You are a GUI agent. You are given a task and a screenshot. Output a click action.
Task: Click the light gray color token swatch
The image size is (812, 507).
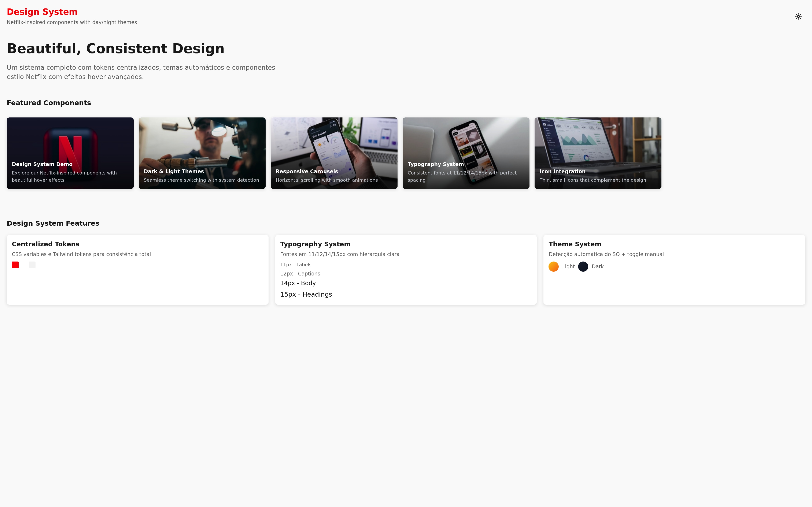[32, 265]
